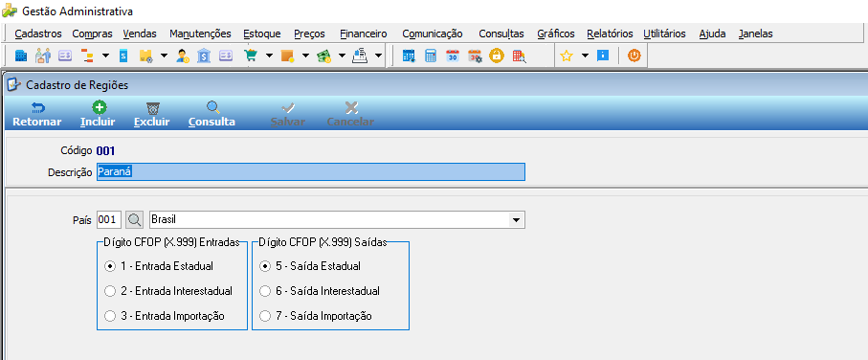
Task: Select 2 - Entrada Interestadual option
Action: 110,291
